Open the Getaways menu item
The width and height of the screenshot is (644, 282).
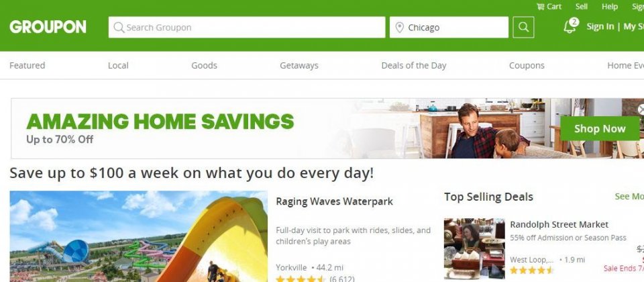[299, 65]
